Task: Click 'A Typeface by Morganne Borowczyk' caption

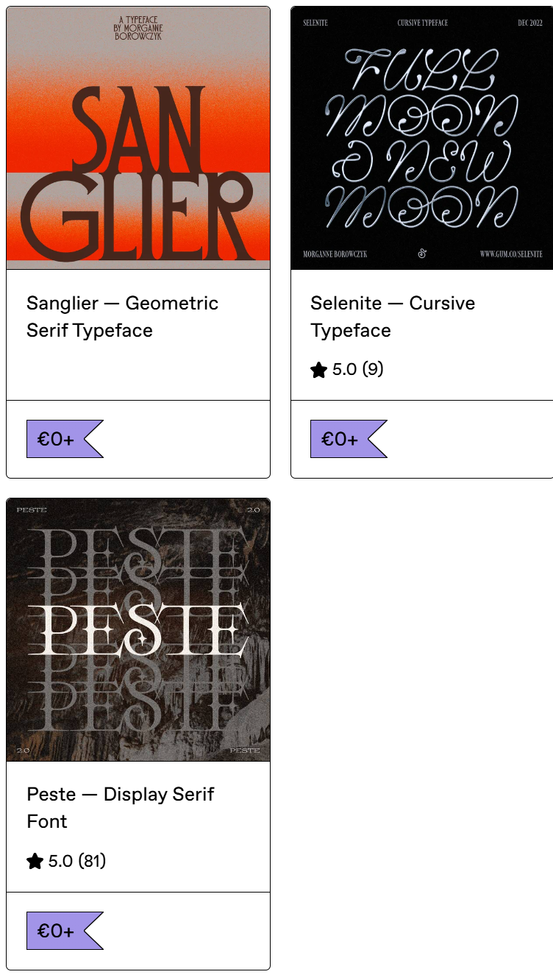Action: point(138,28)
